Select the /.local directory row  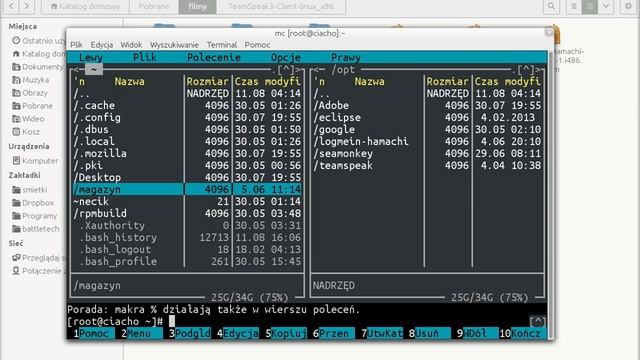[187, 141]
